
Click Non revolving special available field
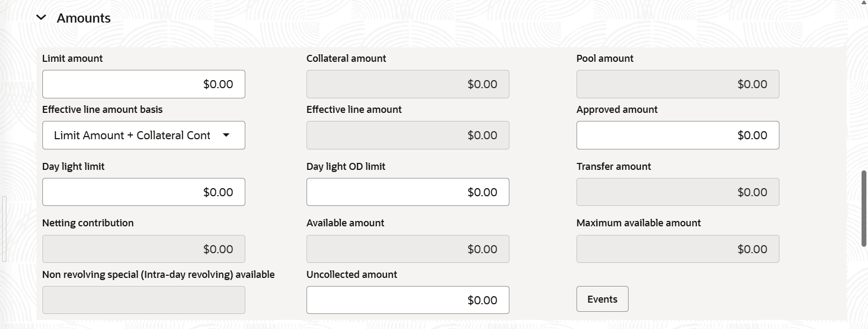[143, 301]
